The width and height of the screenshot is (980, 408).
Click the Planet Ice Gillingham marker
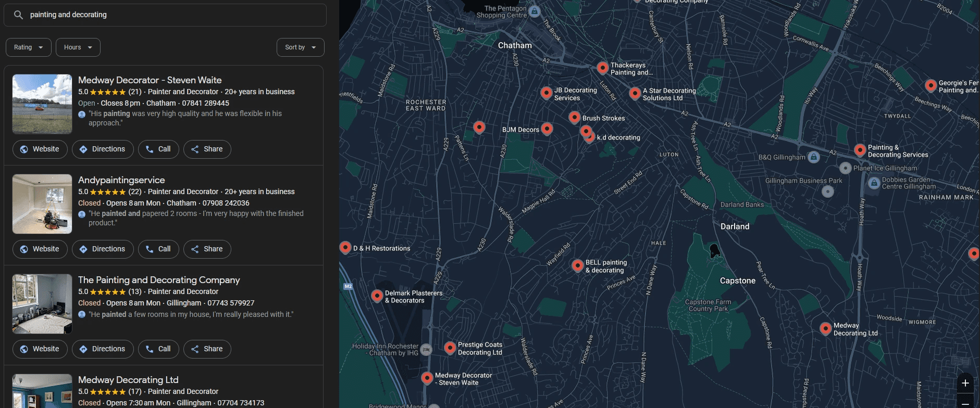(846, 168)
